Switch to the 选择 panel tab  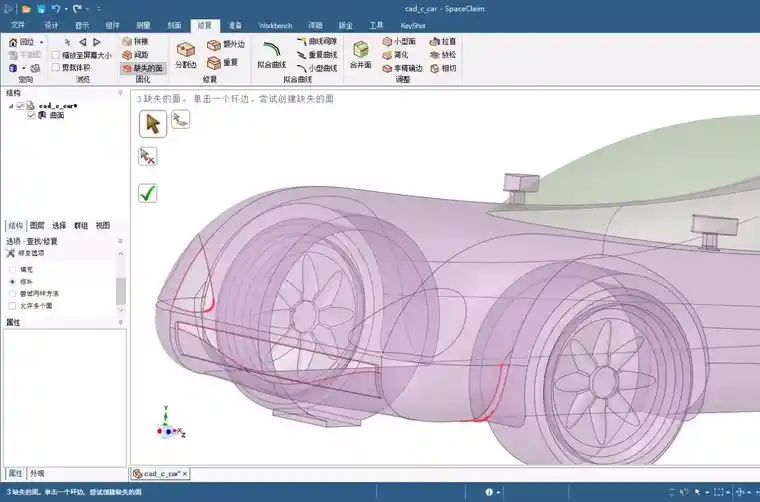click(x=59, y=225)
